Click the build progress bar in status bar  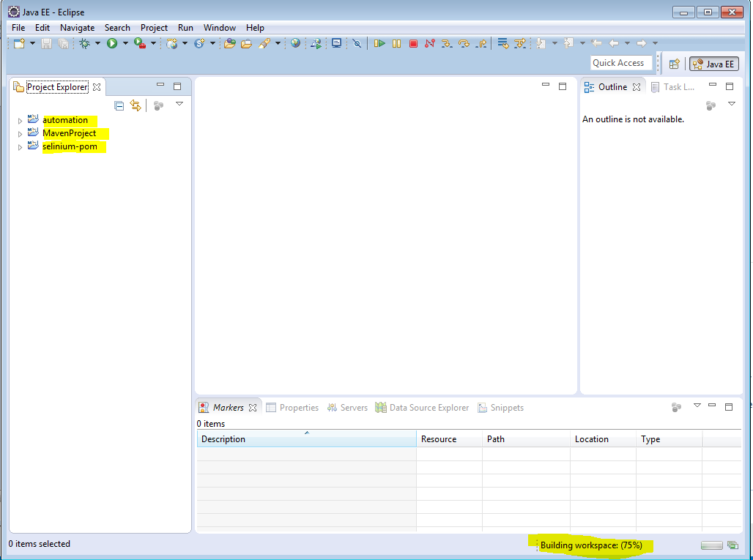711,545
